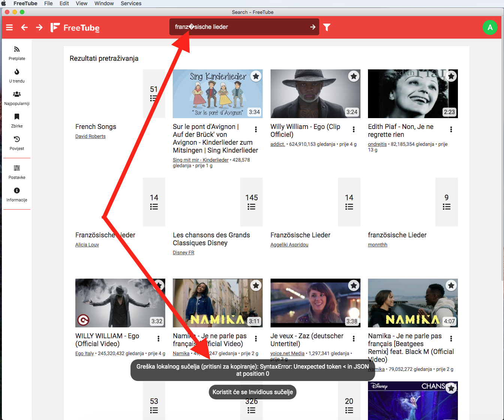Open the Edit menu

tap(64, 3)
